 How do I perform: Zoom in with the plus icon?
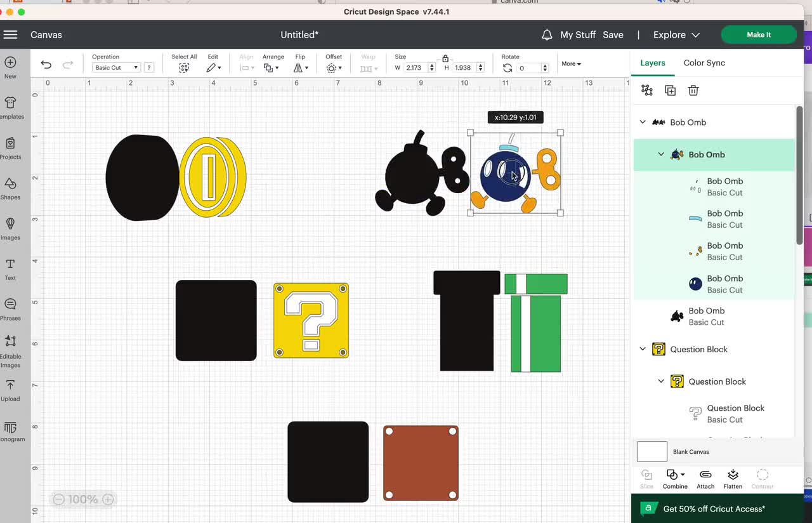pos(108,500)
